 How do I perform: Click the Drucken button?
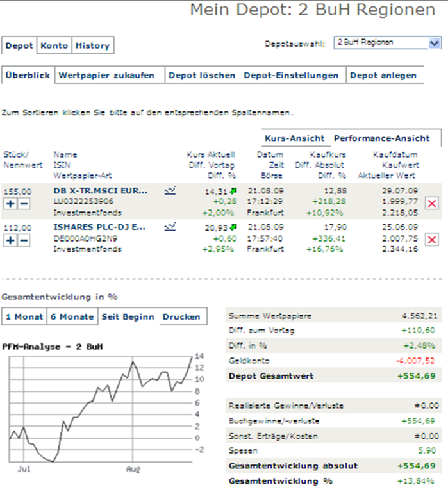(181, 316)
